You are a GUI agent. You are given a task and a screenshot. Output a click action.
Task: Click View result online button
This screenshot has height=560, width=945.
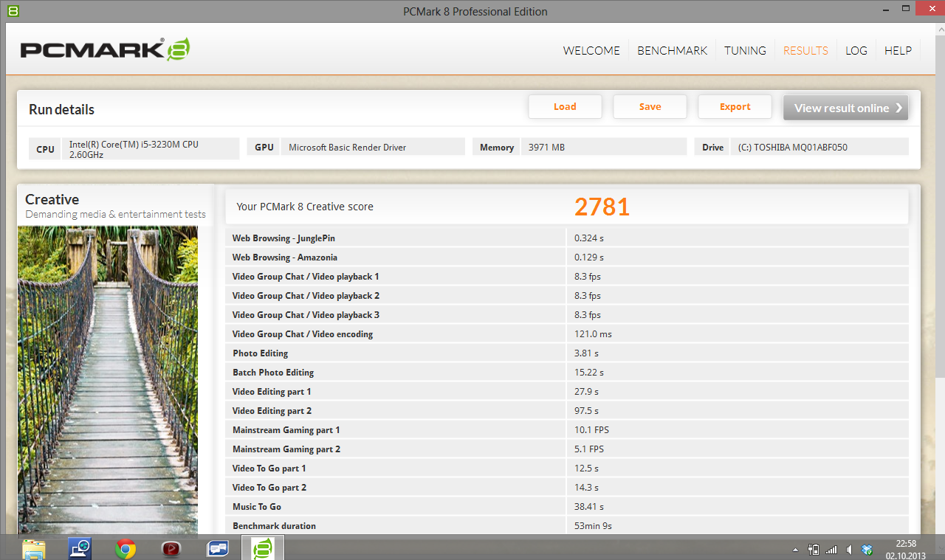846,108
